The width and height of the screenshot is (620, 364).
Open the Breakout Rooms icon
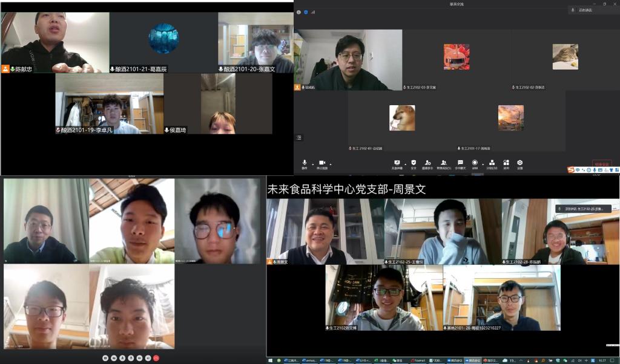(x=491, y=163)
